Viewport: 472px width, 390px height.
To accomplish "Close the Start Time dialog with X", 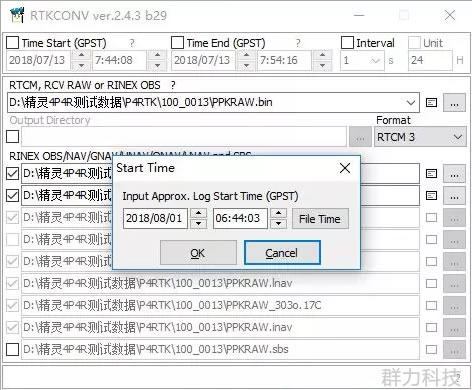I will (345, 168).
